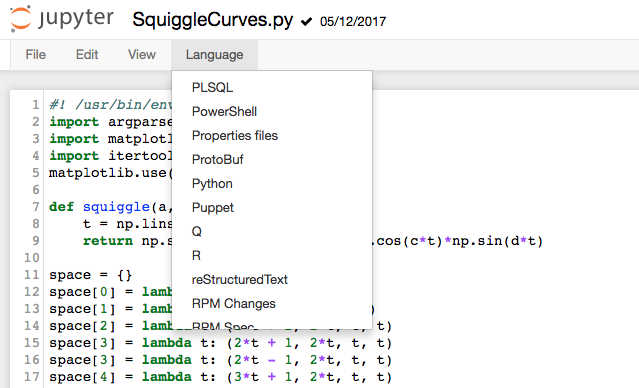Open the Edit menu

(x=87, y=55)
